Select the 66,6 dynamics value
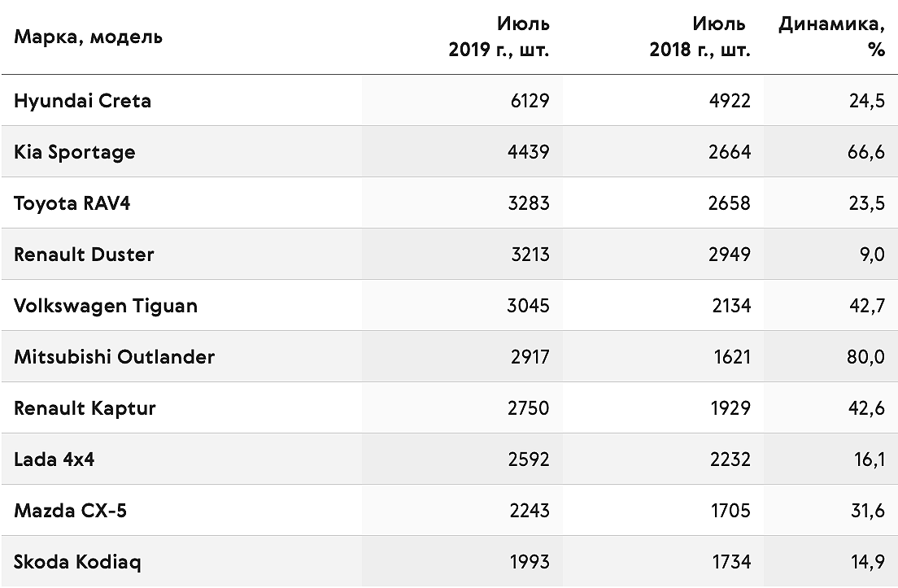This screenshot has height=588, width=898. click(x=866, y=153)
